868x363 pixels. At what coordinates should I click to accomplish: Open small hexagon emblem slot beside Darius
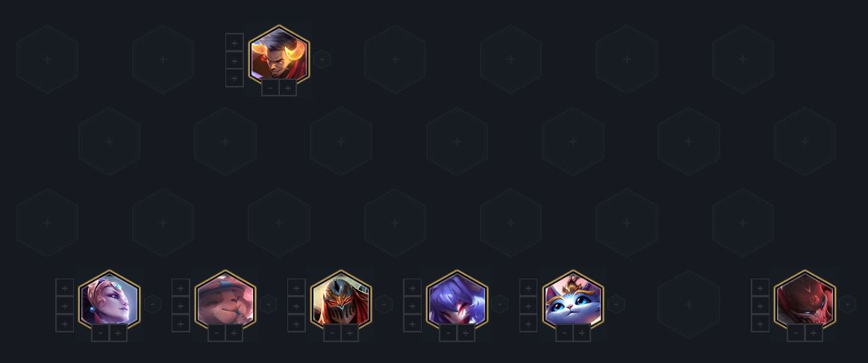click(322, 59)
